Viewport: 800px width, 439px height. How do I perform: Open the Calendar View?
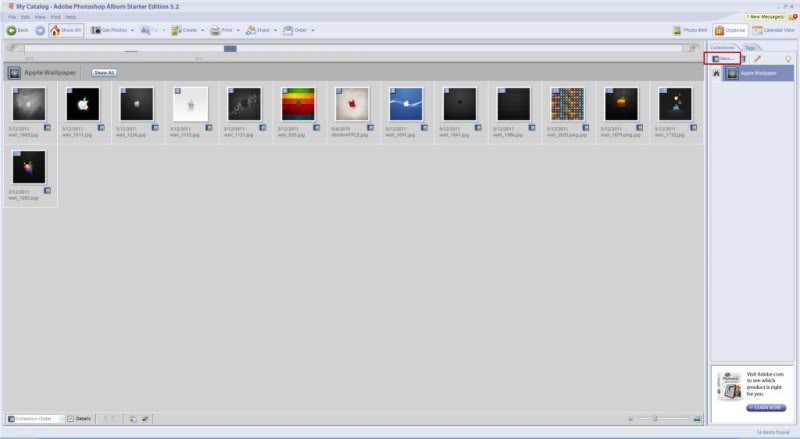pos(773,31)
